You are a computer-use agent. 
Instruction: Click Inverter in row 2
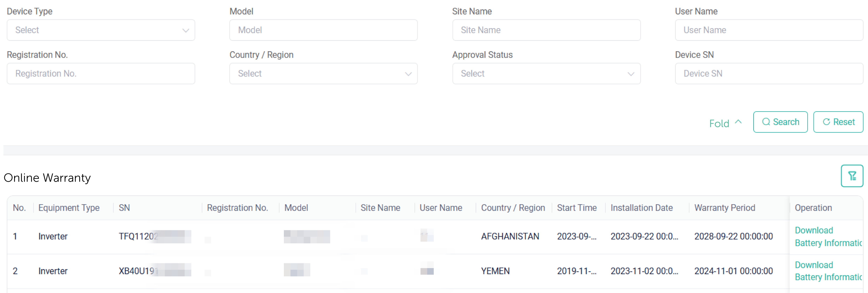click(x=53, y=271)
